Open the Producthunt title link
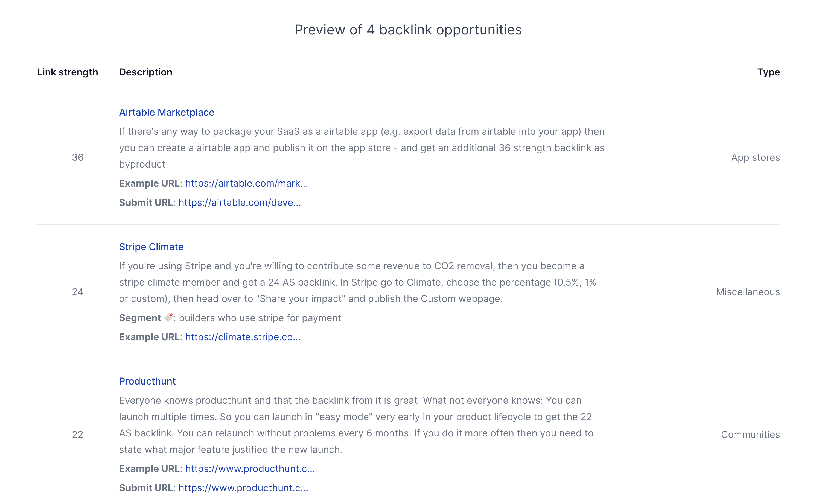Viewport: 816px width, 504px height. (x=147, y=381)
